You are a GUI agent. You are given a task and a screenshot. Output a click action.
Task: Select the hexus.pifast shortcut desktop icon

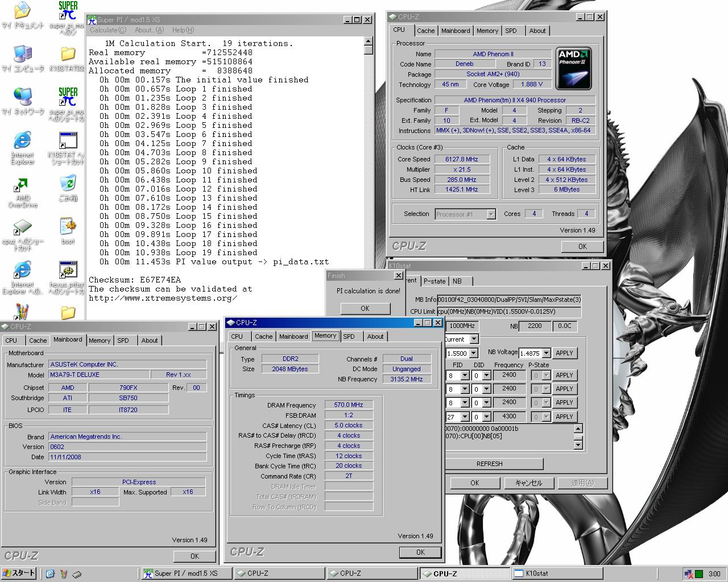coord(68,278)
